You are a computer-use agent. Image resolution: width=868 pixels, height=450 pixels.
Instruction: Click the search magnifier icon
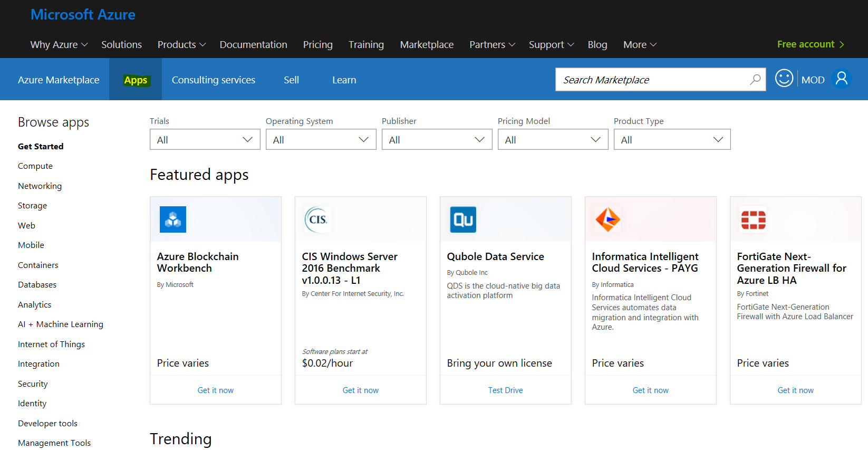(755, 79)
